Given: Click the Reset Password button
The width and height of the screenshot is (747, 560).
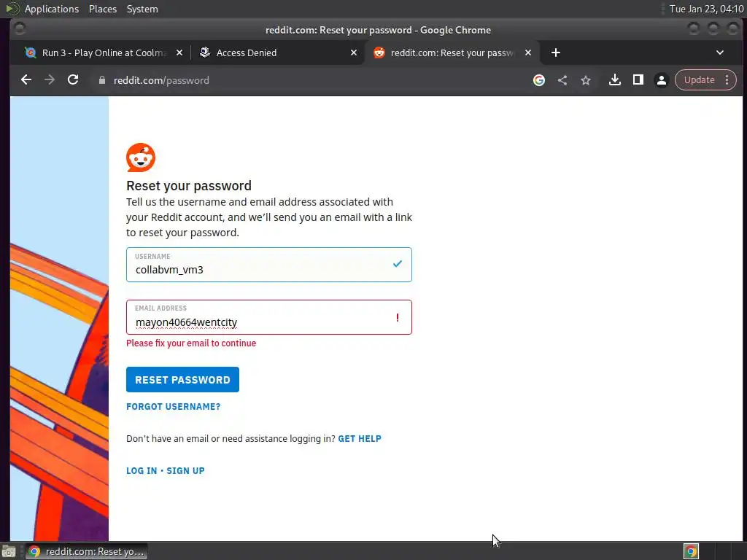Looking at the screenshot, I should (x=182, y=379).
